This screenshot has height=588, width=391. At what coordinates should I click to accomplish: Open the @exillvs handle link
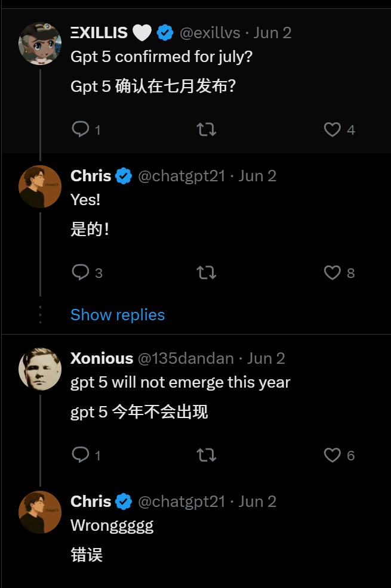tap(210, 33)
